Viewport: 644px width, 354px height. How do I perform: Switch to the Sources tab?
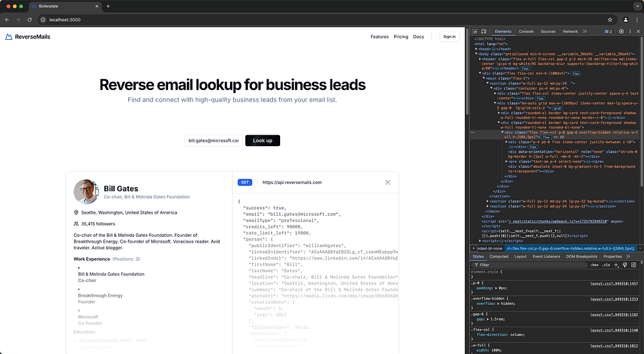click(548, 31)
